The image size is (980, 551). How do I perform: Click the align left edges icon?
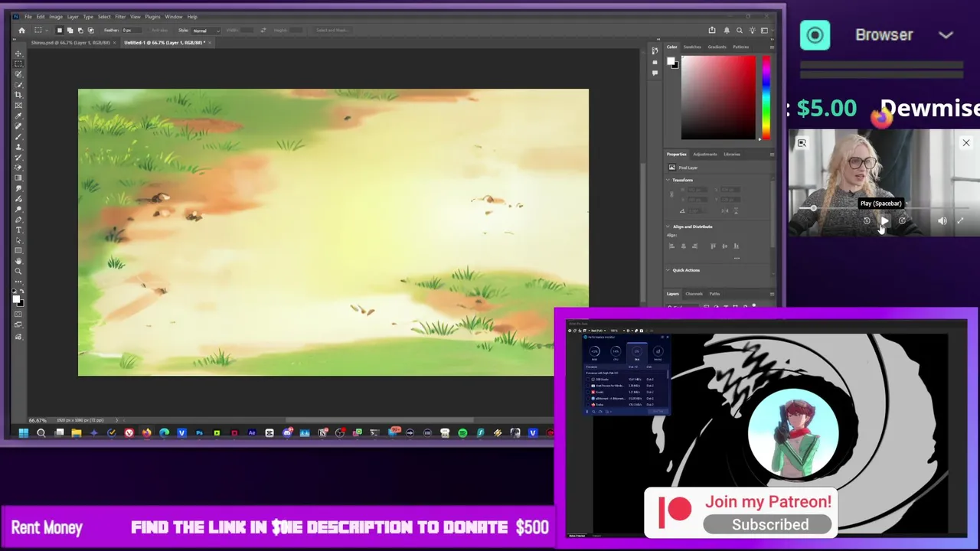point(671,246)
